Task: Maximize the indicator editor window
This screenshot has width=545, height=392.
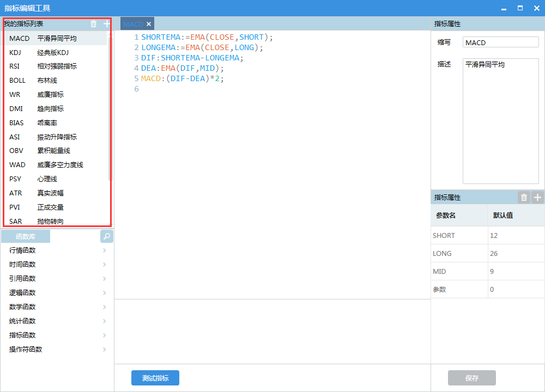Action: point(520,8)
